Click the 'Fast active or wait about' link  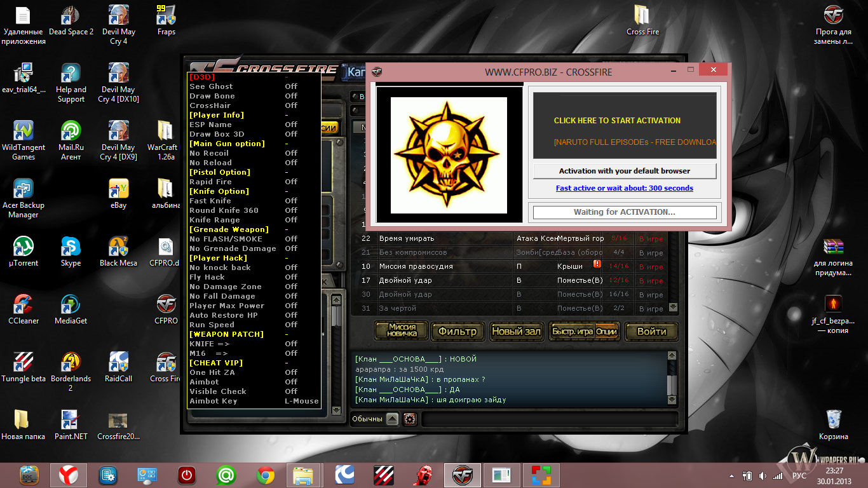(x=625, y=188)
